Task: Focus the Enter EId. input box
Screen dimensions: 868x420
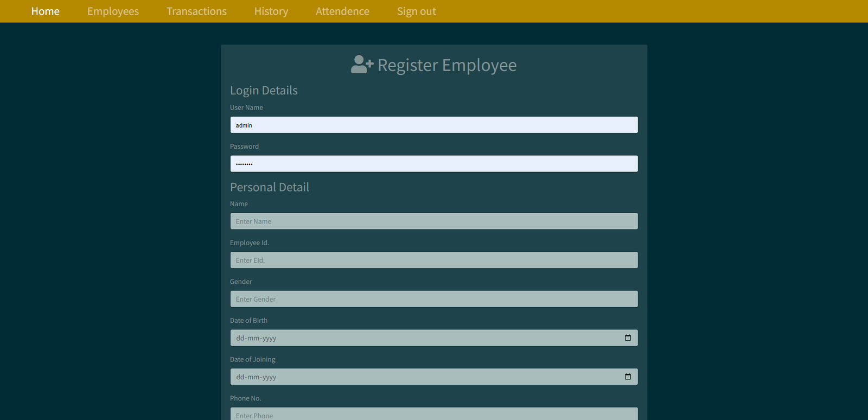Action: (433, 260)
